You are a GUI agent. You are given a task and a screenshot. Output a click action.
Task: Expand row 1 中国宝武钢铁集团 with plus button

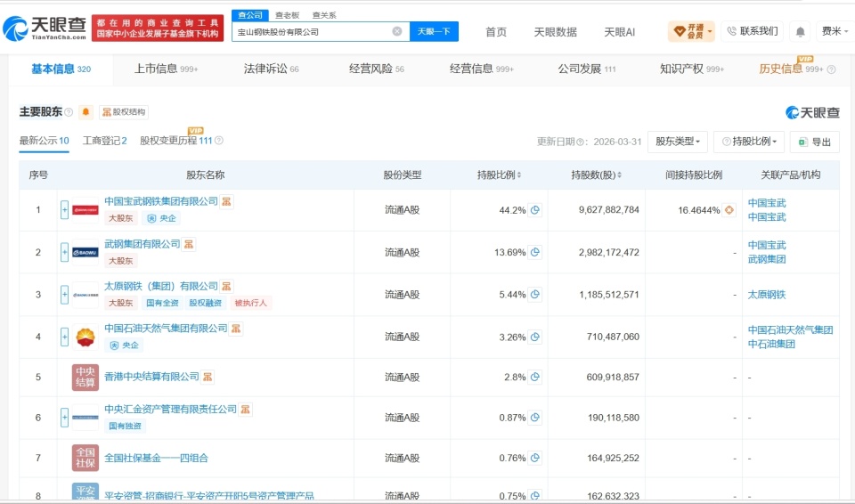[x=64, y=210]
